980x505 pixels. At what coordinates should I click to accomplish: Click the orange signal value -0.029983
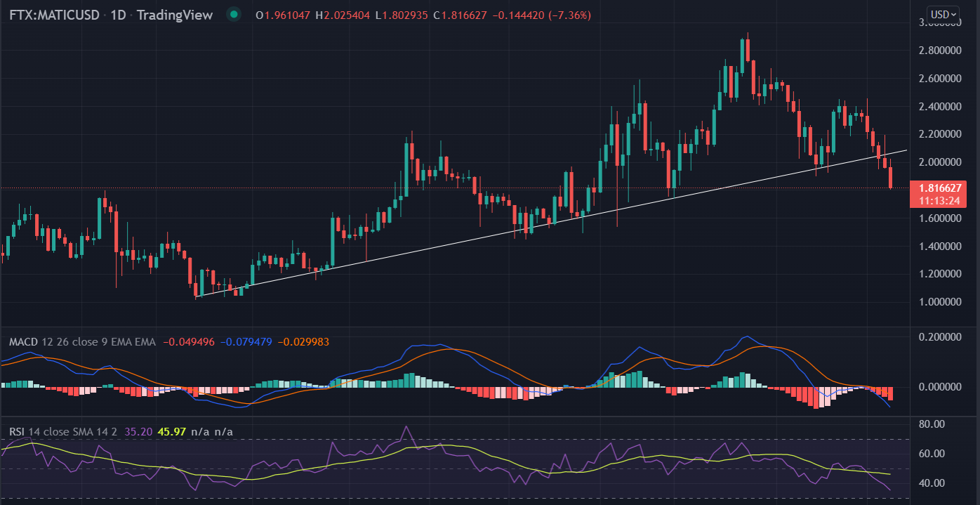pos(303,342)
